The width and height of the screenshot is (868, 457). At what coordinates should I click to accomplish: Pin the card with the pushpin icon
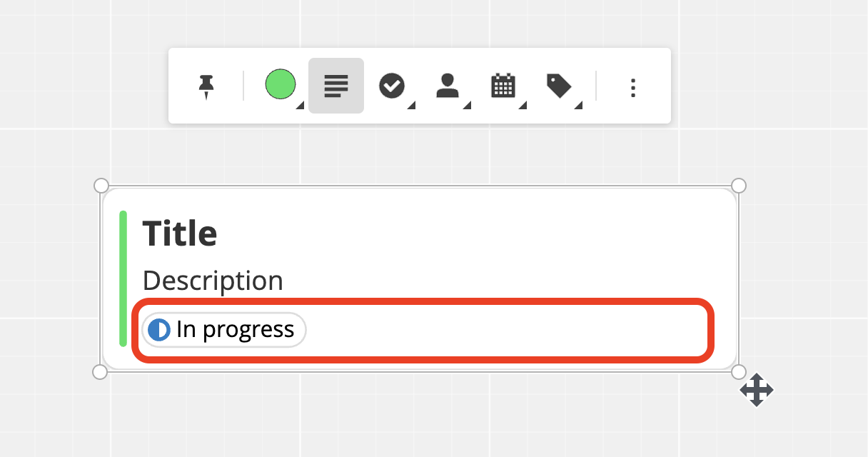point(206,87)
